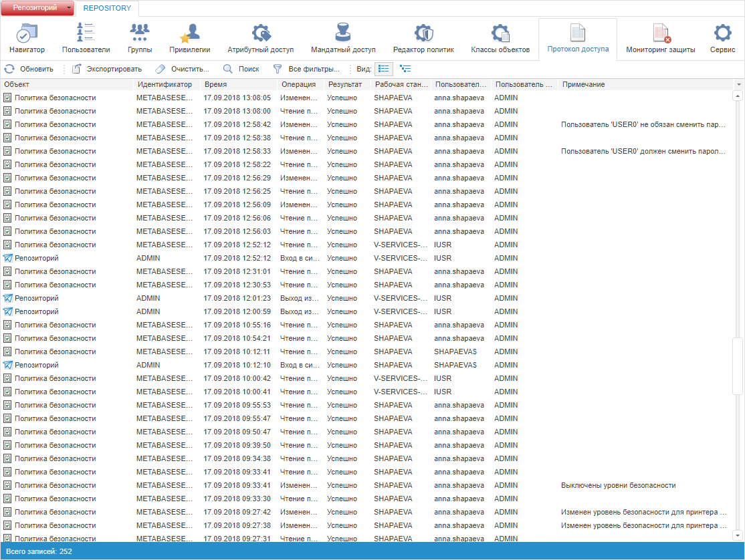Image resolution: width=745 pixels, height=560 pixels.
Task: Open the Навигатор section
Action: tap(27, 38)
